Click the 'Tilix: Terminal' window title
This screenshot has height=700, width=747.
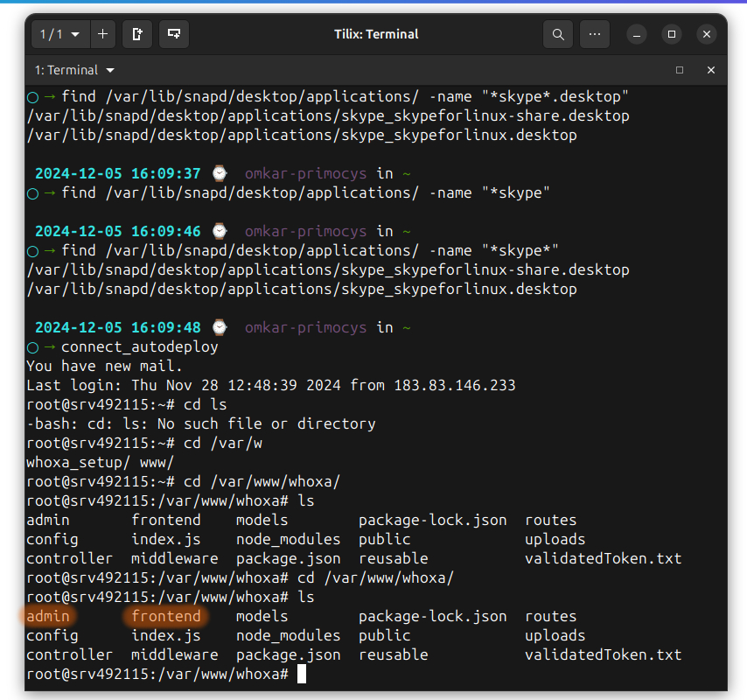click(x=376, y=34)
